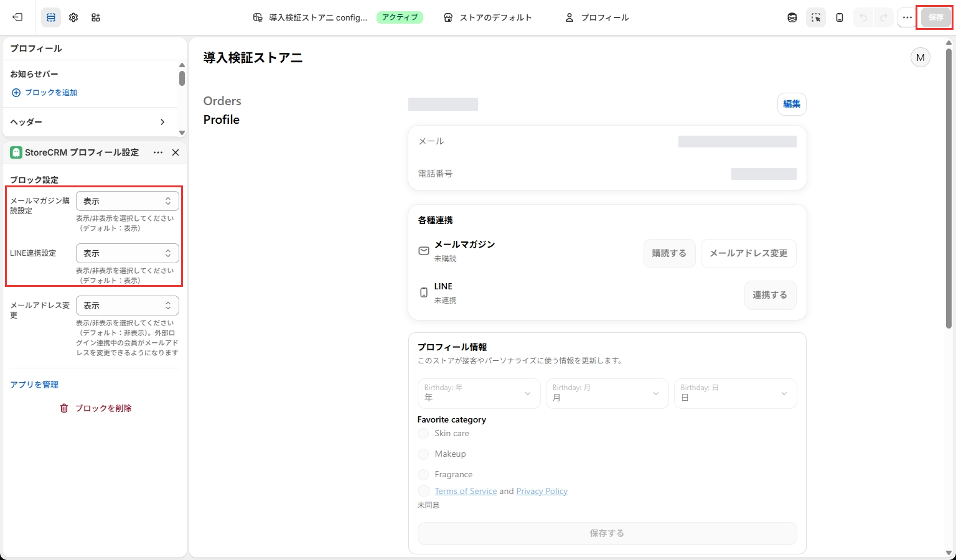Screen dimensions: 956x560
Task: Open theme settings gear icon
Action: coord(73,17)
